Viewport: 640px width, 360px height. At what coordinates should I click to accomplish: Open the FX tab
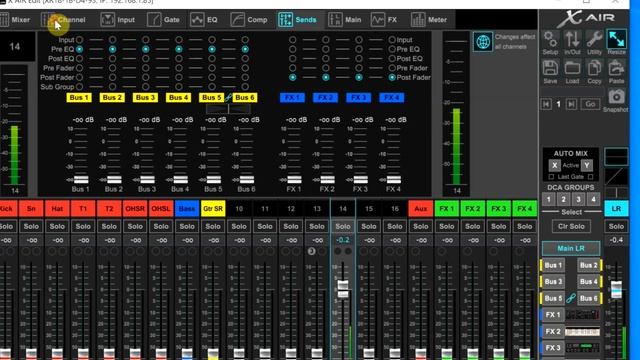(x=384, y=20)
